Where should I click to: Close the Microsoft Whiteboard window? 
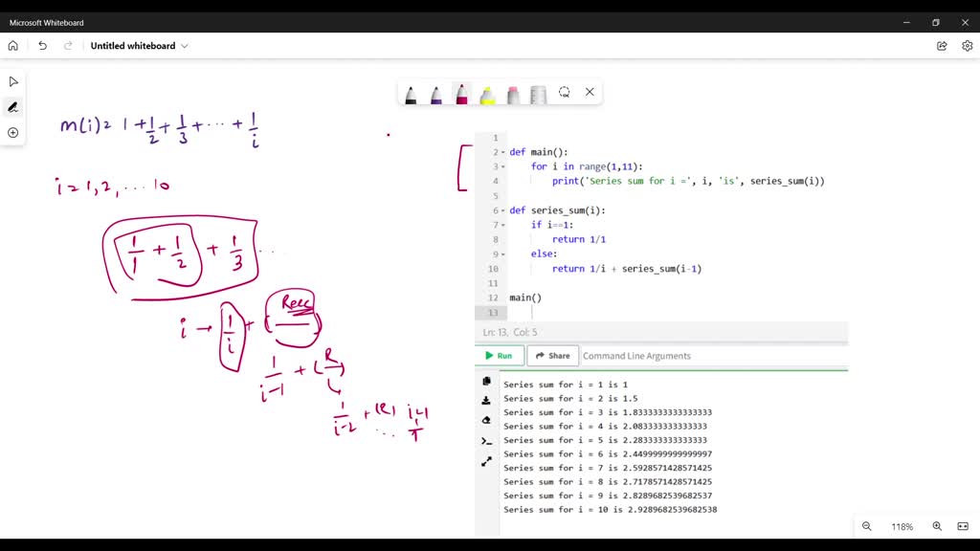click(x=965, y=23)
